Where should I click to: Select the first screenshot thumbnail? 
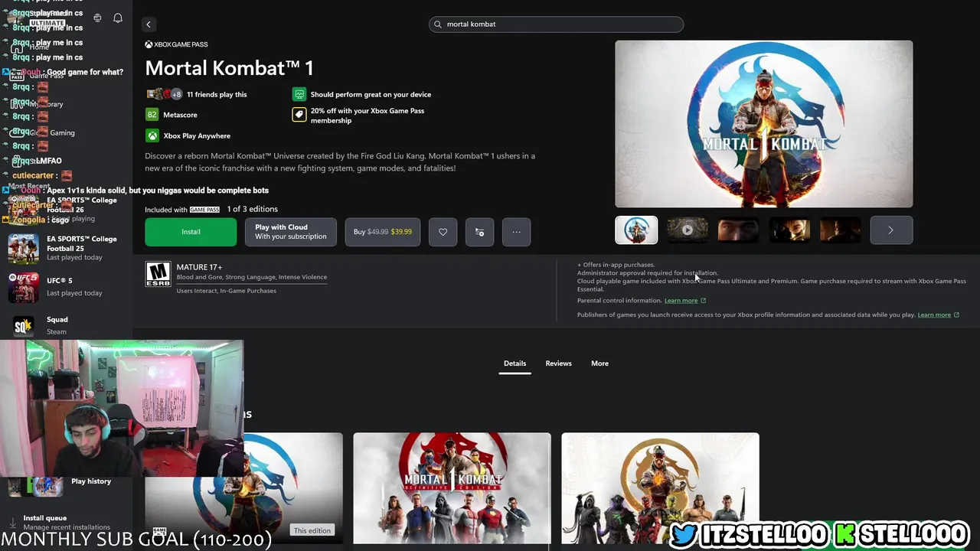636,230
